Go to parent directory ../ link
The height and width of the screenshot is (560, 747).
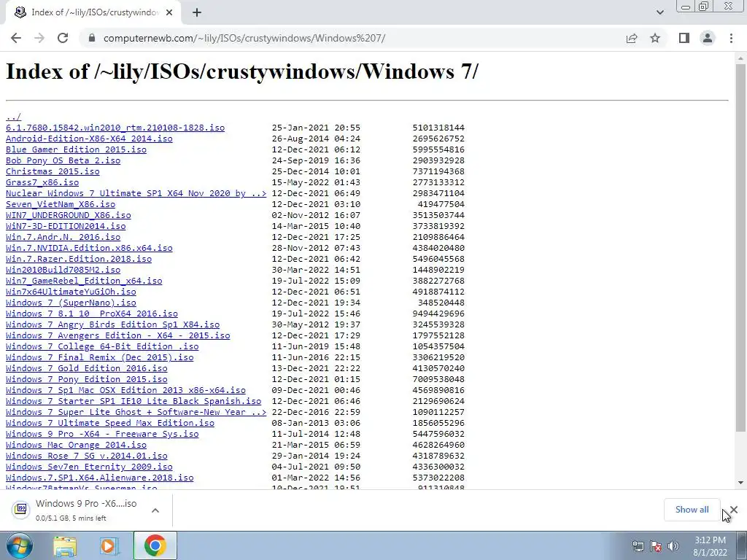pyautogui.click(x=13, y=117)
